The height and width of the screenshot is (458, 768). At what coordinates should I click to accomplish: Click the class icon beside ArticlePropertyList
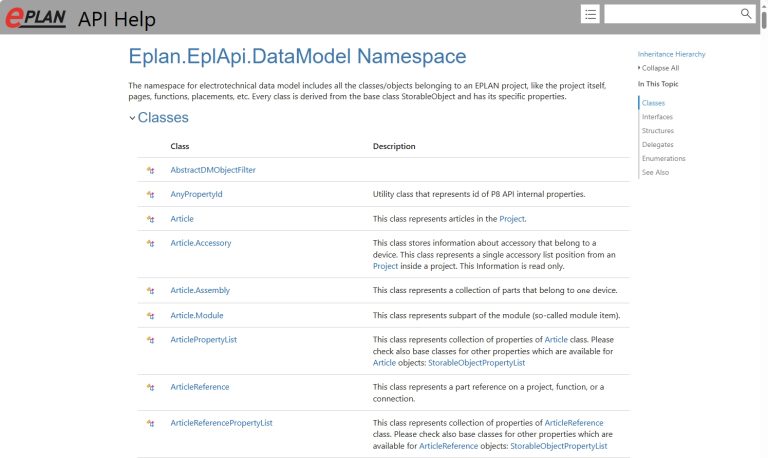click(x=150, y=340)
